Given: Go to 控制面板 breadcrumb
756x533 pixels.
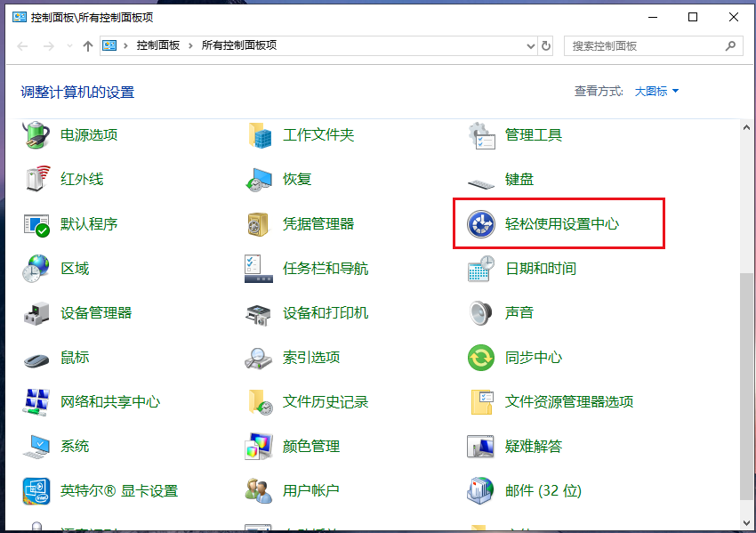Looking at the screenshot, I should (158, 45).
